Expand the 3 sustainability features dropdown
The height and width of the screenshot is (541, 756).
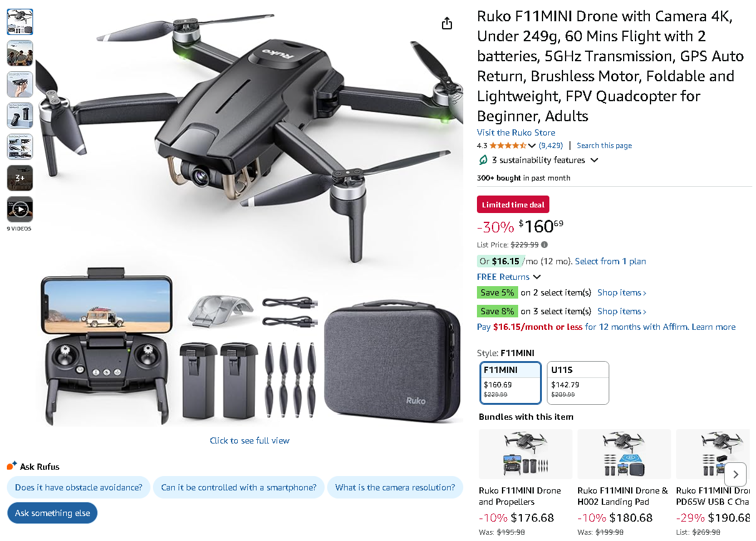(594, 161)
